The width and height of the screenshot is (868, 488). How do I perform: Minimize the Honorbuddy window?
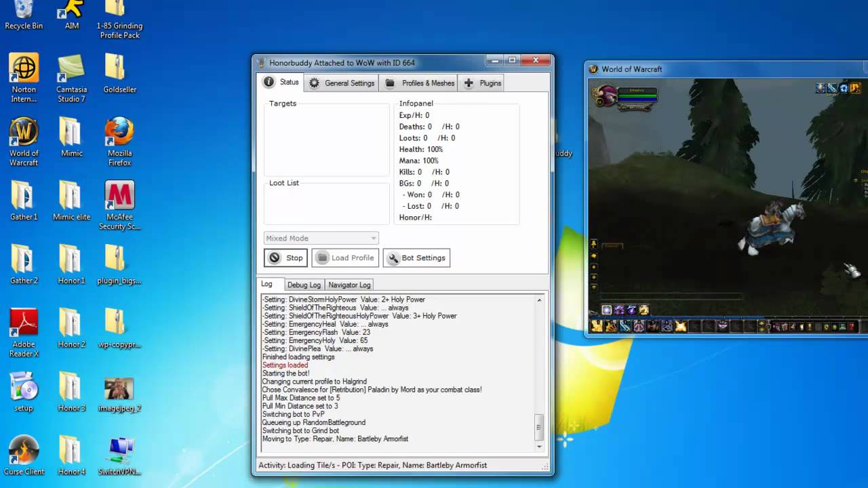(x=496, y=60)
